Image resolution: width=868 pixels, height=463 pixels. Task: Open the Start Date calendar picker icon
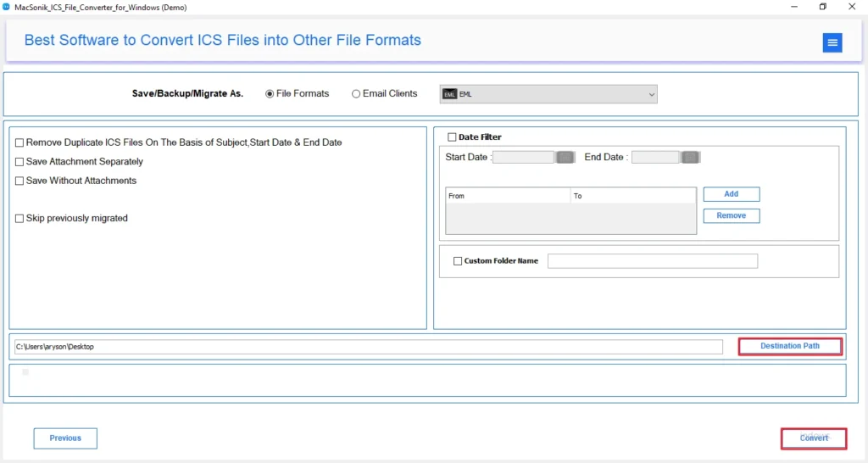565,157
